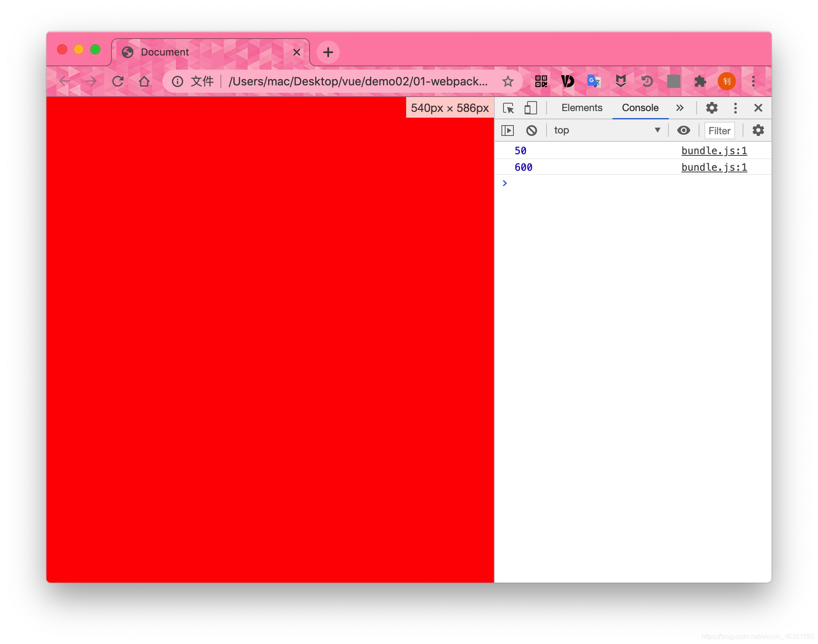
Task: Open the QR code extension
Action: [x=541, y=81]
